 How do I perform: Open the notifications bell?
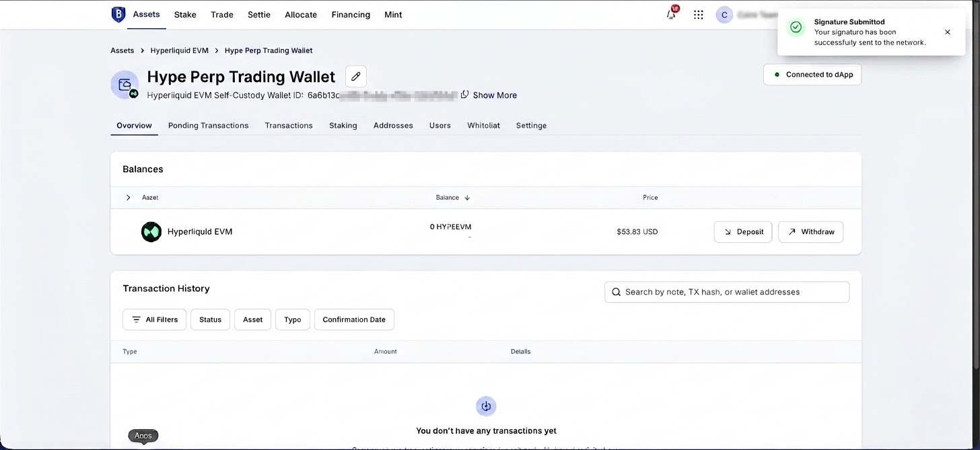click(x=672, y=14)
